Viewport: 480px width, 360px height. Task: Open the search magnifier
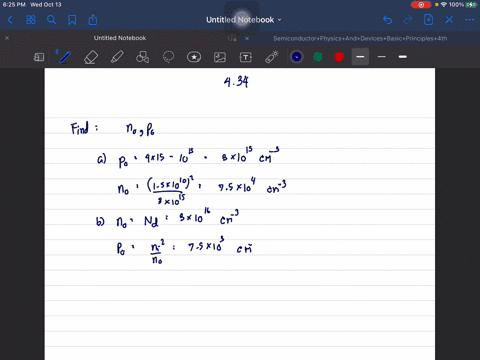click(x=51, y=20)
